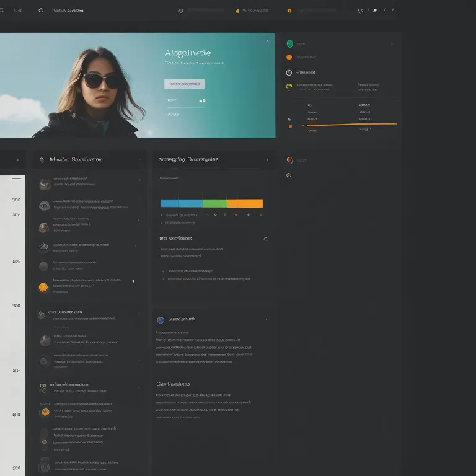Click the red circle icon in lower right panel
This screenshot has width=476, height=476.
pos(289,160)
